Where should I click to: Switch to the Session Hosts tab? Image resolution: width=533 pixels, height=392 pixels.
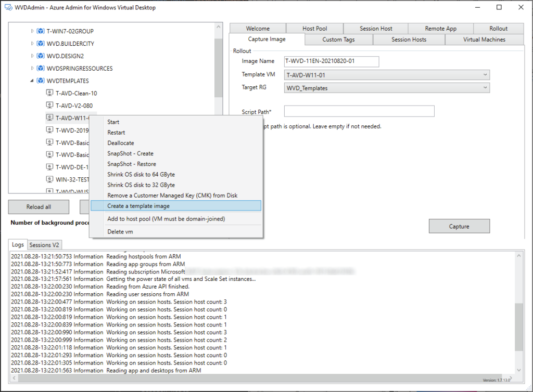(409, 40)
